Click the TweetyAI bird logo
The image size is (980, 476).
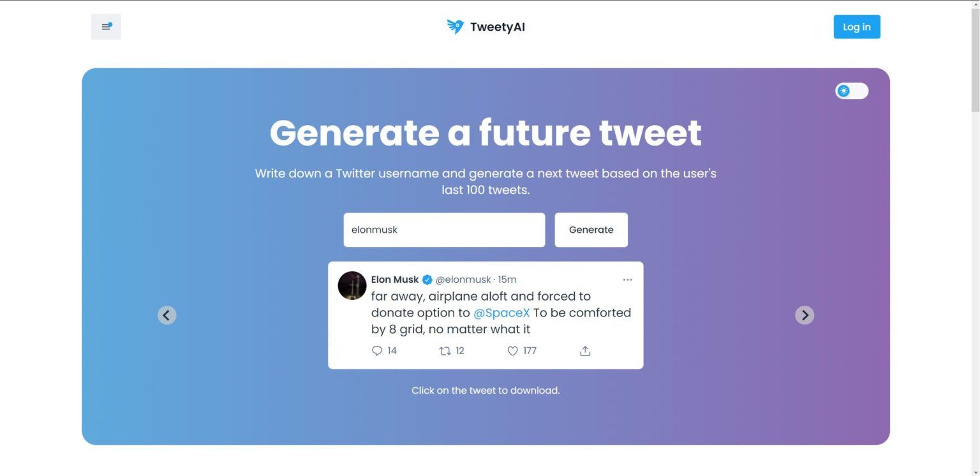(454, 26)
